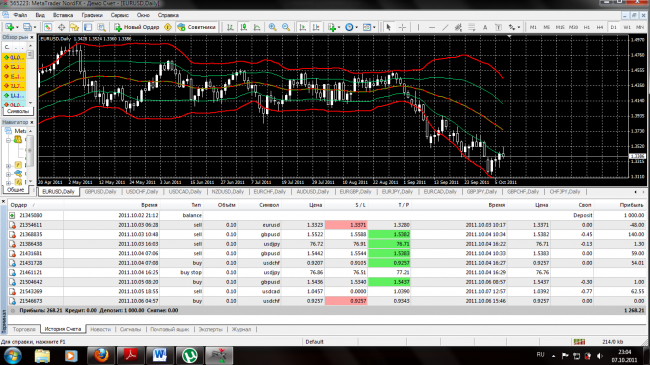Screen dimensions: 650x365
Task: Toggle the Market Watch window icon
Action: pos(48,27)
